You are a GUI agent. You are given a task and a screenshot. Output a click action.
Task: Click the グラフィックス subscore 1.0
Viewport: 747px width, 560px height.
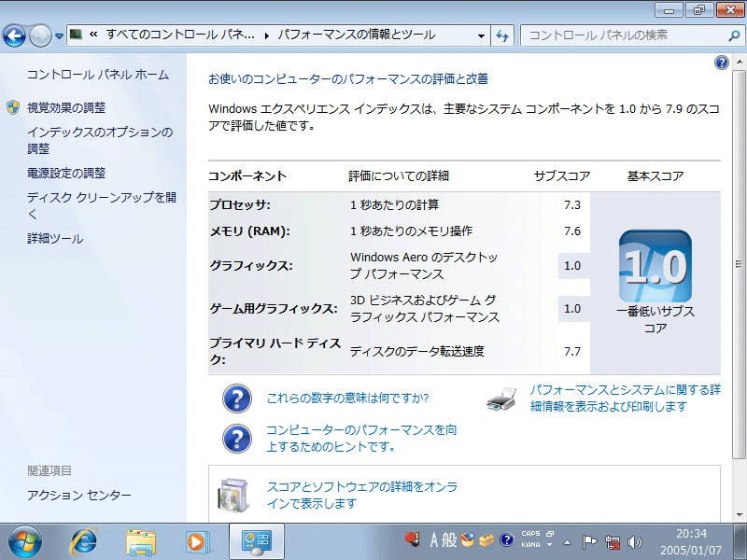pos(572,266)
